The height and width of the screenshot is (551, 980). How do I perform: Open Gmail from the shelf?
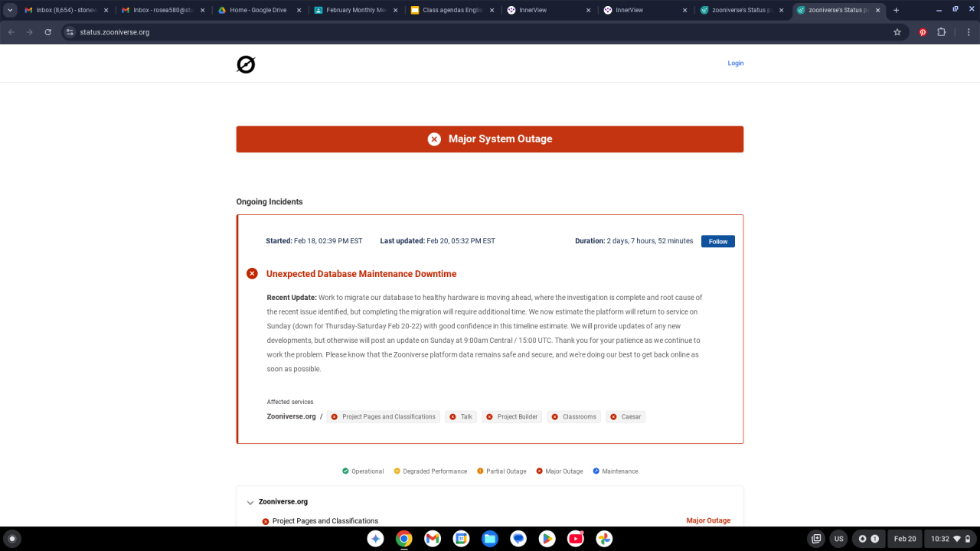(433, 539)
